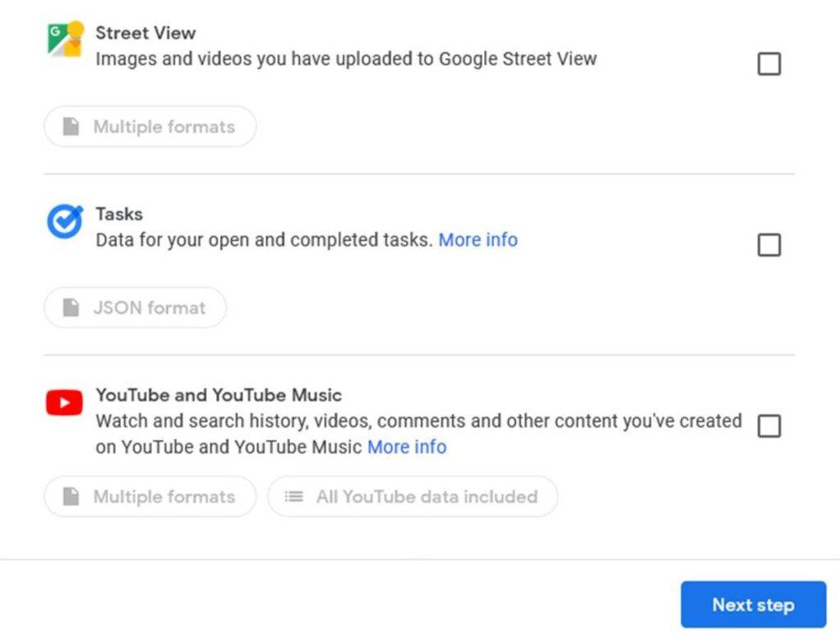
Task: Click the list icon on All YouTube data included
Action: click(294, 497)
